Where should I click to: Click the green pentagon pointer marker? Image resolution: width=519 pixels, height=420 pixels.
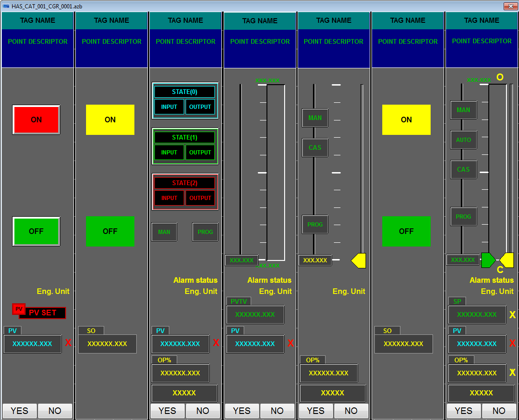(487, 260)
